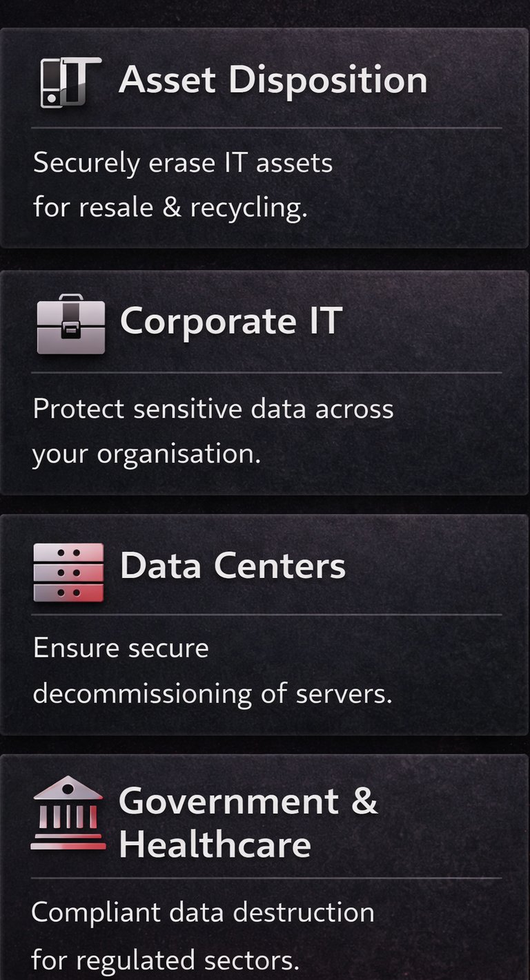530x980 pixels.
Task: Open the Government & Healthcare heading
Action: pos(248,823)
